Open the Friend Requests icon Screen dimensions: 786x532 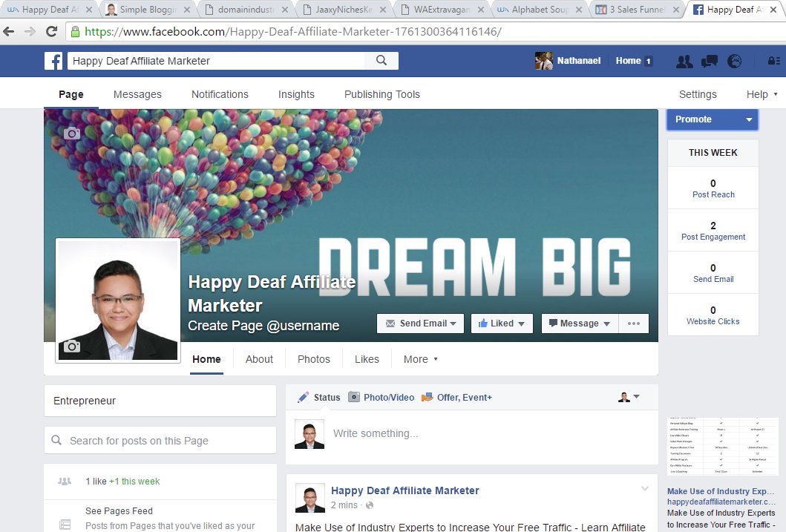pyautogui.click(x=684, y=61)
